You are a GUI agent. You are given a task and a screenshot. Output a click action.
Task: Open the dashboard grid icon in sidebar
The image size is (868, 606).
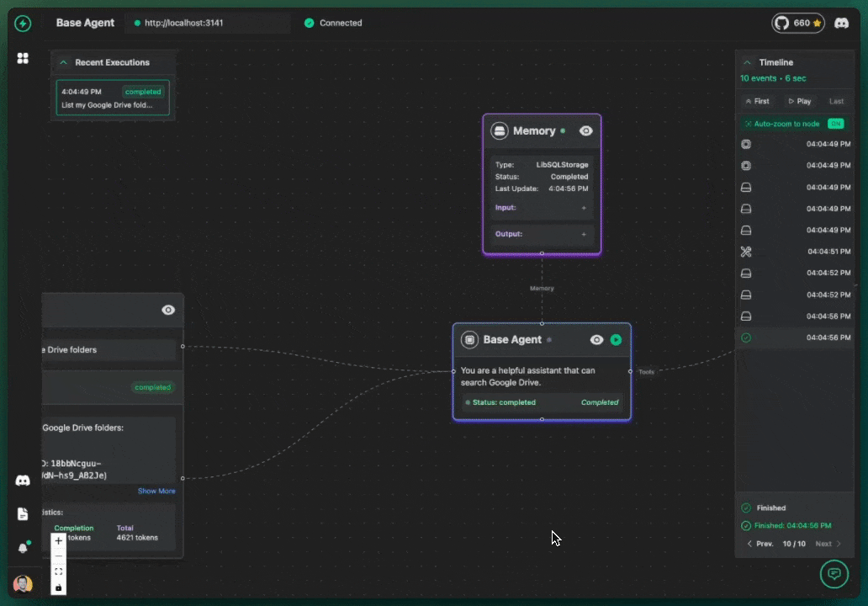click(23, 58)
